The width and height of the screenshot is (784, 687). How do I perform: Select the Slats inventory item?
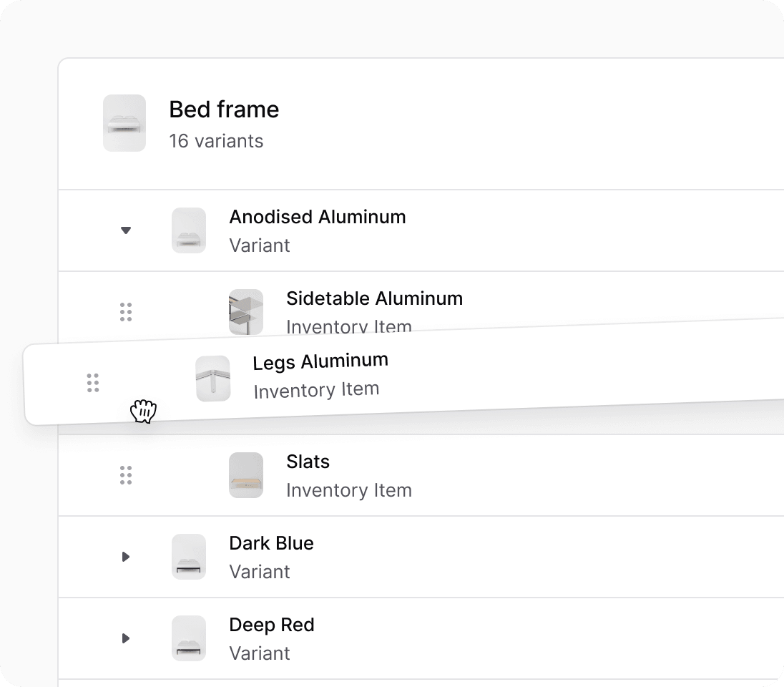[308, 462]
